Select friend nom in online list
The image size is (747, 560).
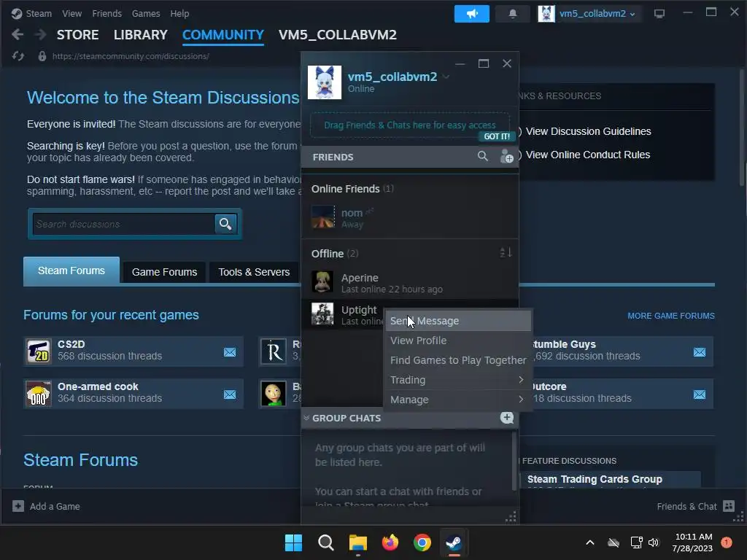tap(410, 218)
